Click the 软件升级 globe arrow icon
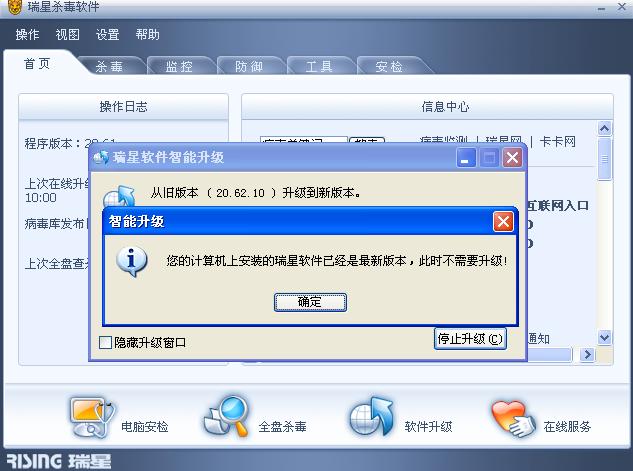This screenshot has width=633, height=471. pyautogui.click(x=371, y=417)
